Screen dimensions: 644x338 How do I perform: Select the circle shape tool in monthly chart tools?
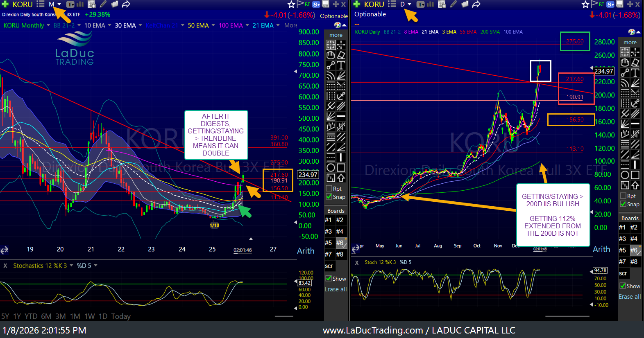coord(331,167)
